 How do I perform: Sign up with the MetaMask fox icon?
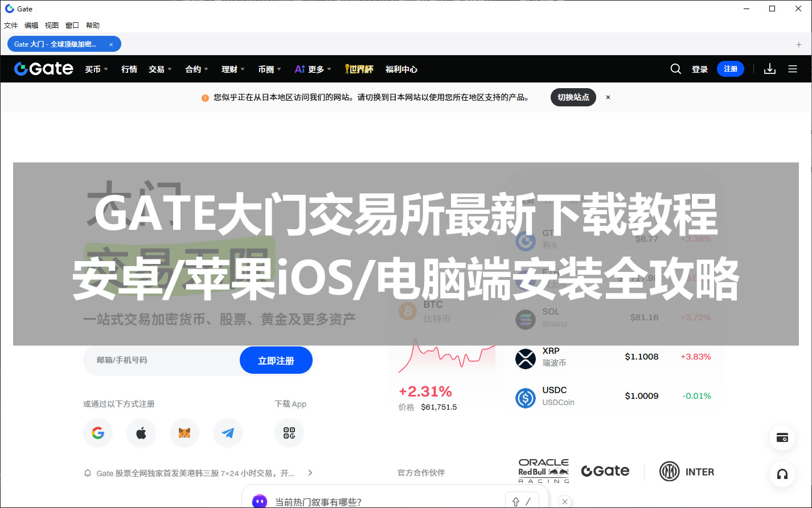tap(184, 433)
